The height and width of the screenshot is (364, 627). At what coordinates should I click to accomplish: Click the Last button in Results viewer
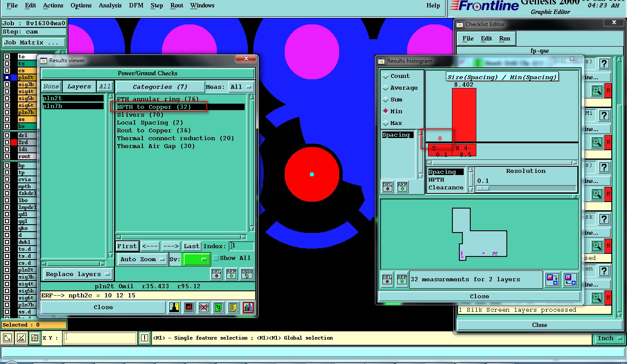tap(192, 246)
